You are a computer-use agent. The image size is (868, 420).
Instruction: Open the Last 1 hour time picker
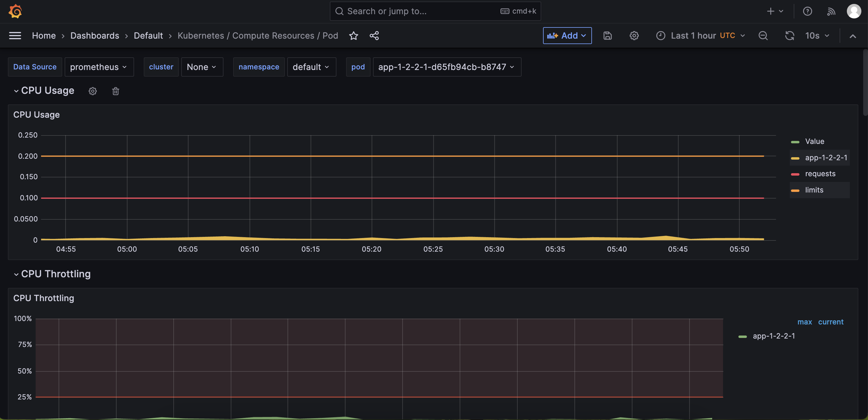tap(701, 36)
